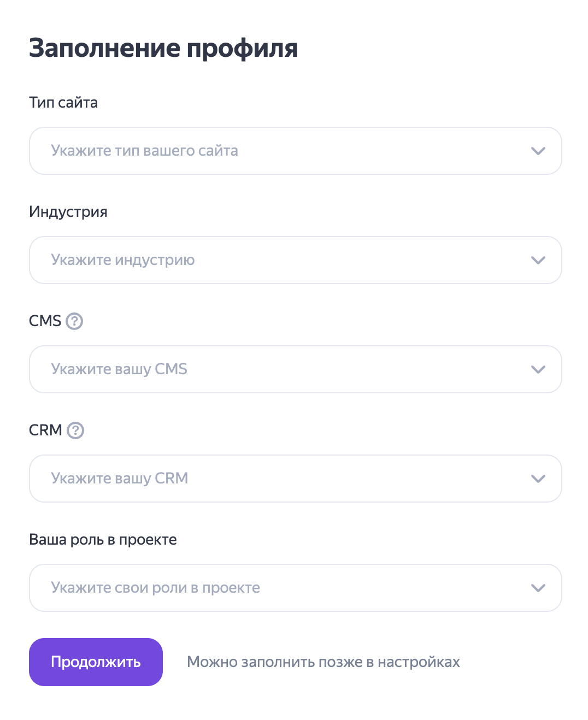Open the 'Укажите индустрию' dropdown

pyautogui.click(x=295, y=260)
